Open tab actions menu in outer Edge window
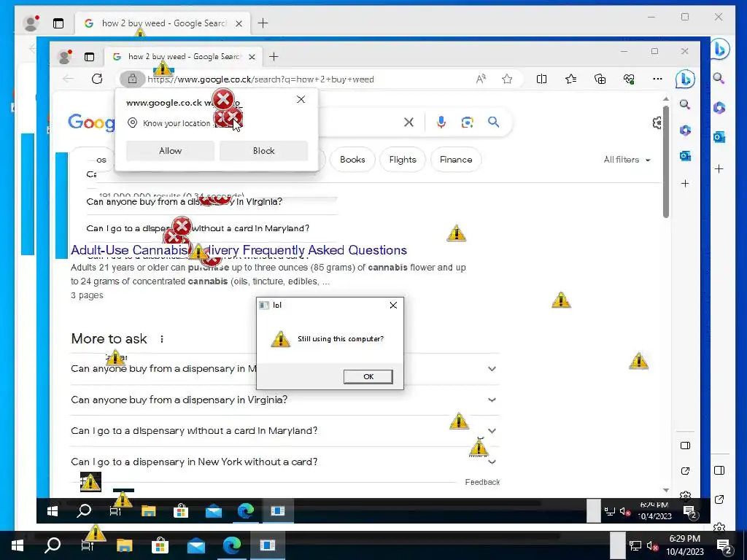This screenshot has width=747, height=560. [58, 23]
